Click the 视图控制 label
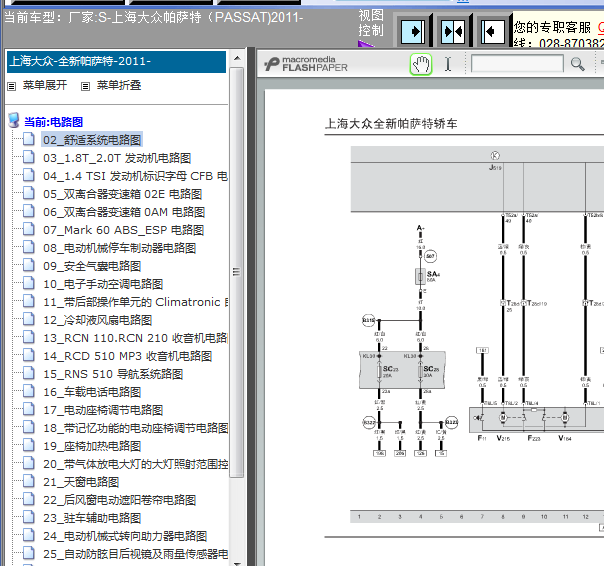604x566 pixels. coord(371,23)
